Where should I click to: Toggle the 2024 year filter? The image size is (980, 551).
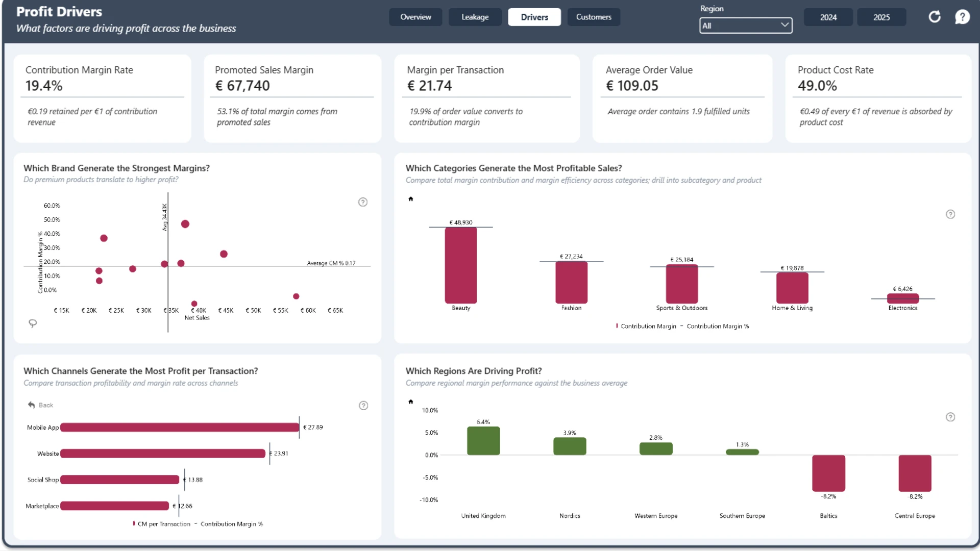point(828,17)
